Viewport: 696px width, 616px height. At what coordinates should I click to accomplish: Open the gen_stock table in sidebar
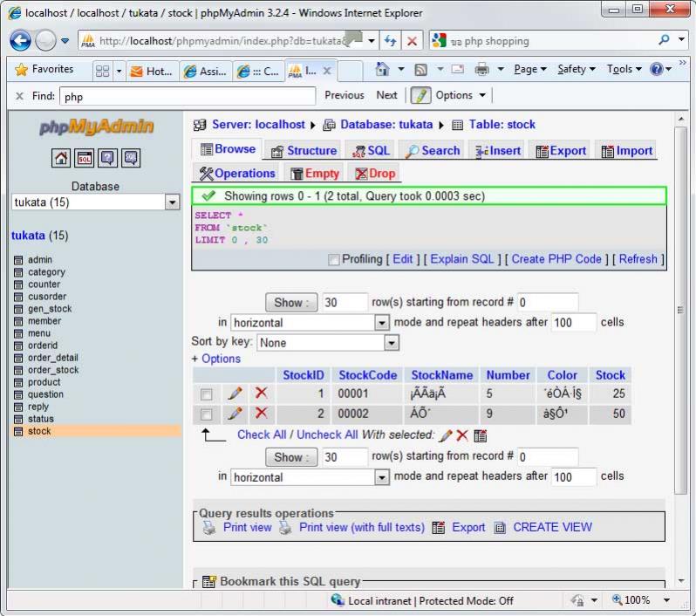coord(50,309)
